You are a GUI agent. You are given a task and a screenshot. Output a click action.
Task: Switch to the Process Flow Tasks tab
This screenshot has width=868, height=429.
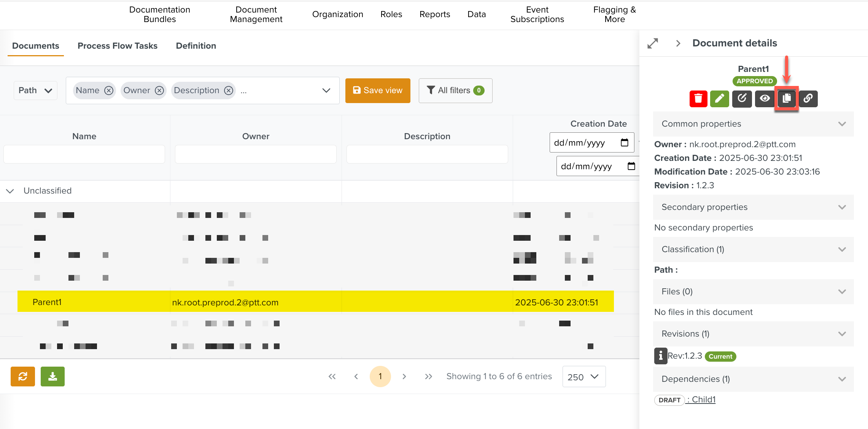117,46
